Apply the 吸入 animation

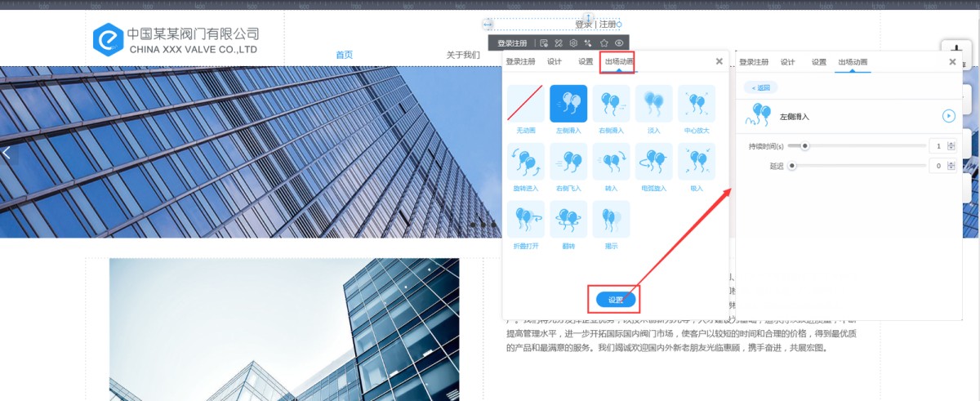point(696,161)
